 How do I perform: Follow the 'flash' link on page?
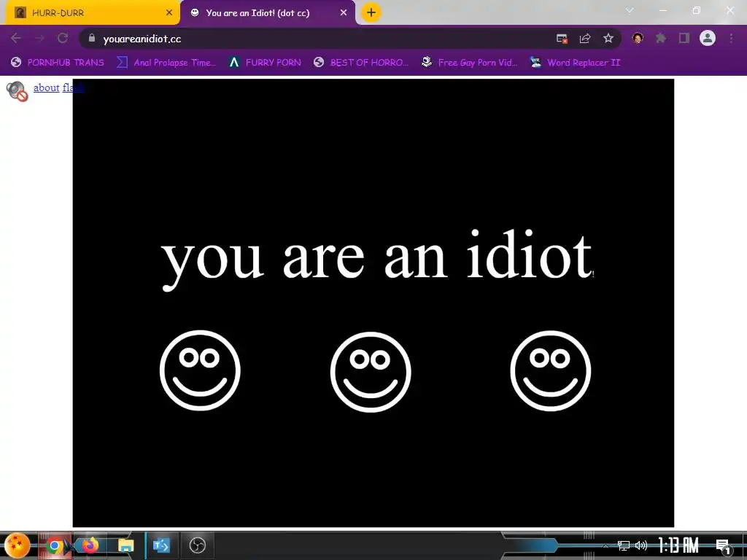click(x=74, y=87)
